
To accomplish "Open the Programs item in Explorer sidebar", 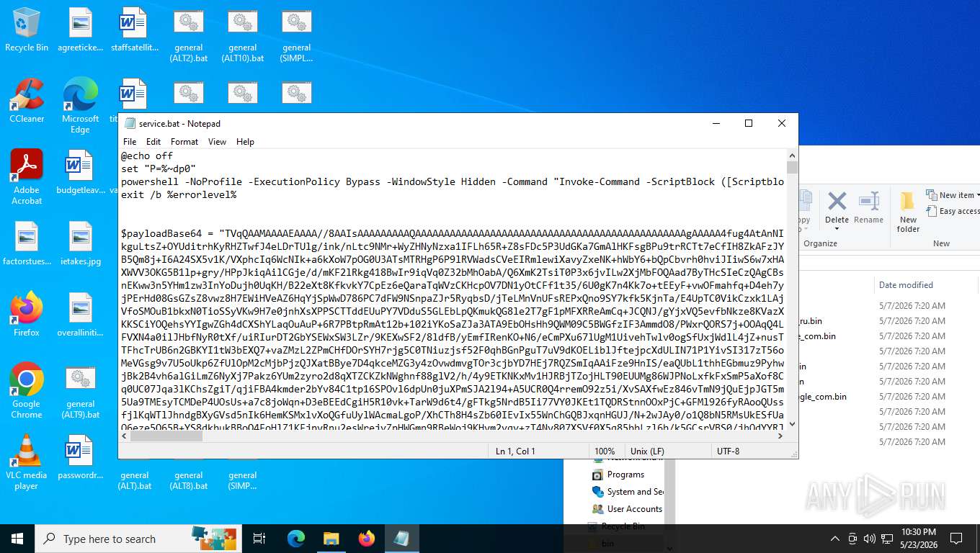I will click(x=625, y=475).
